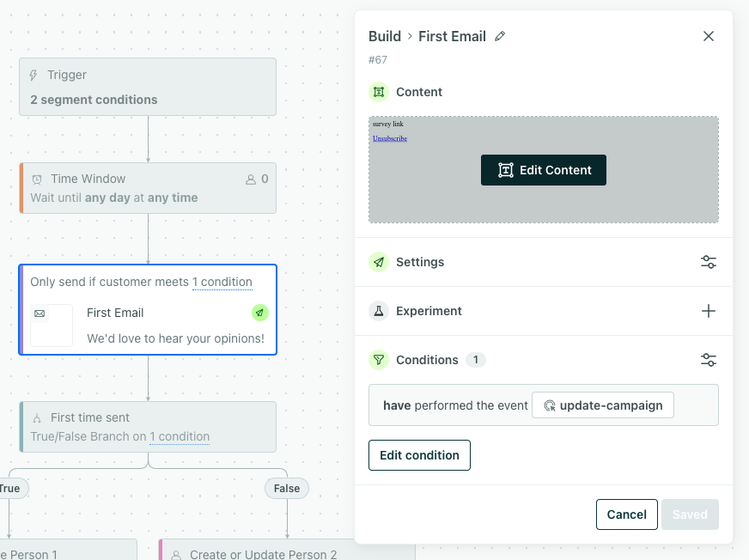
Task: Click the Unsubscribe link in email preview
Action: 390,138
